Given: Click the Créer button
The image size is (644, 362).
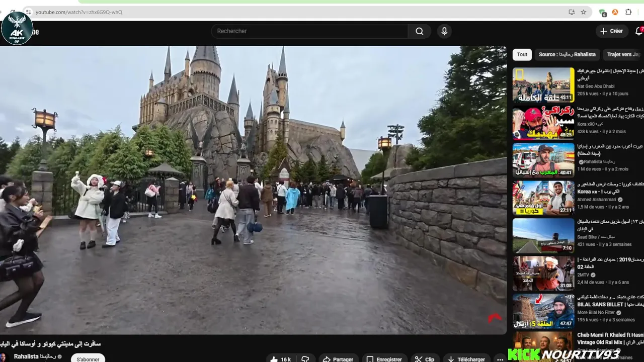Looking at the screenshot, I should (x=612, y=31).
